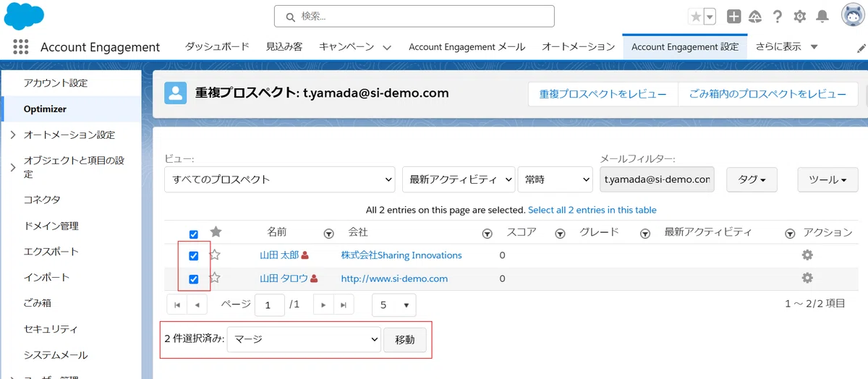Open the notifications bell icon
The width and height of the screenshot is (868, 379).
(822, 17)
